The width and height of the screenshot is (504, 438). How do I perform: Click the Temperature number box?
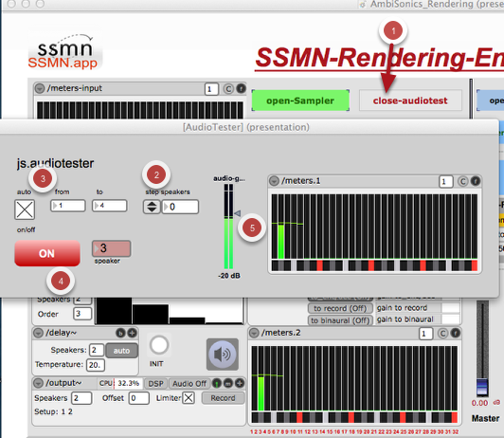(96, 365)
